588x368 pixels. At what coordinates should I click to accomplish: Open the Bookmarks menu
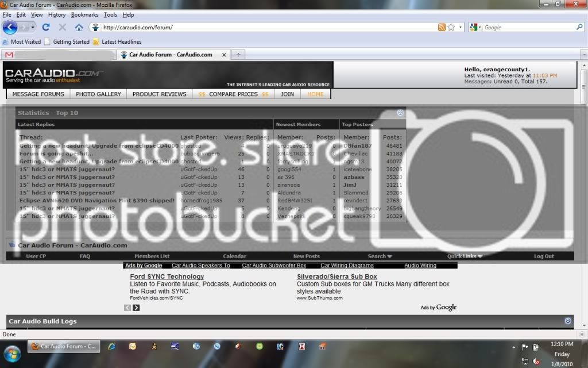(x=84, y=14)
